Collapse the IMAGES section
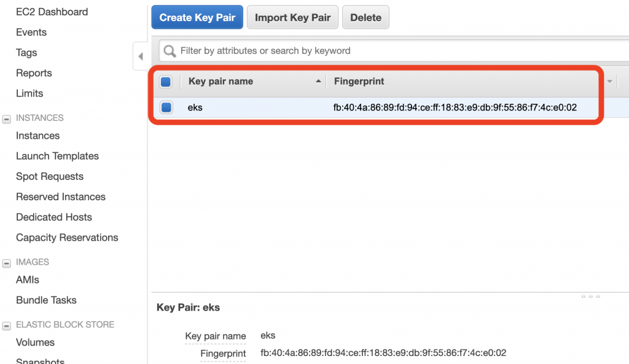Viewport: 629px width, 364px height. [6, 263]
